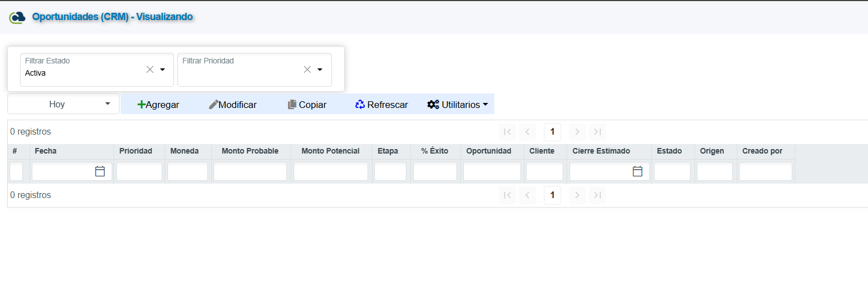Click the Modificar button
Screen dimensions: 868x301
pos(232,105)
